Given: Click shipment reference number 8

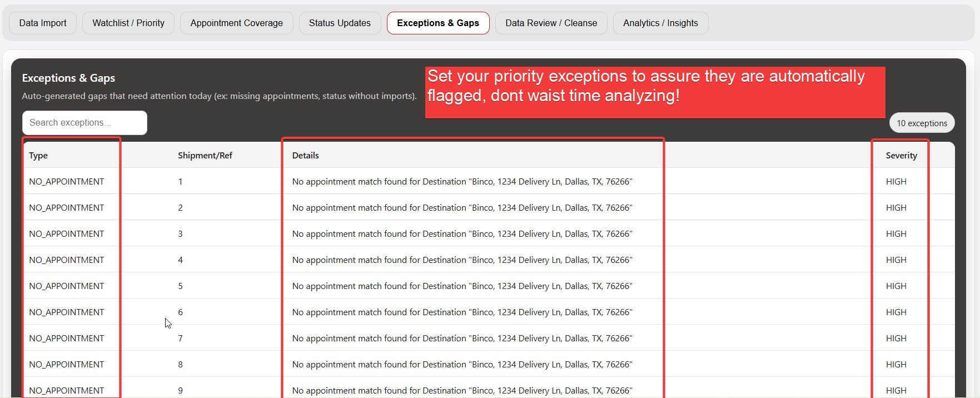Looking at the screenshot, I should [x=180, y=364].
